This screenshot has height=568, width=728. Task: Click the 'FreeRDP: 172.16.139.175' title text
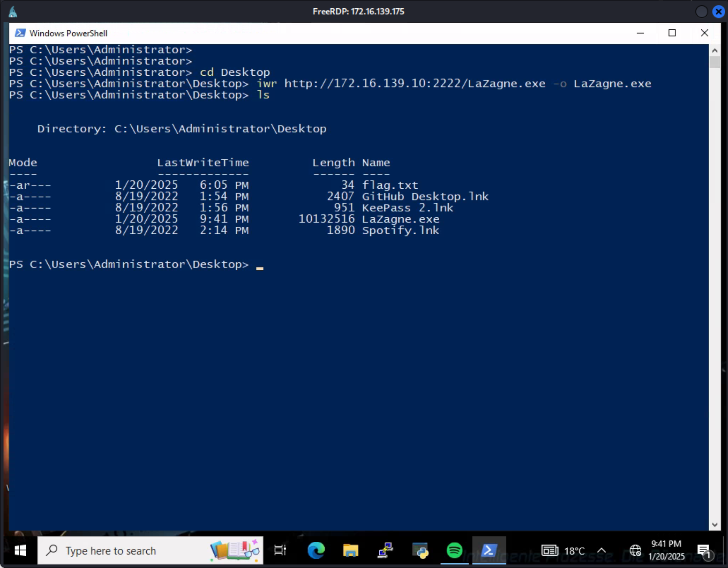tap(359, 11)
